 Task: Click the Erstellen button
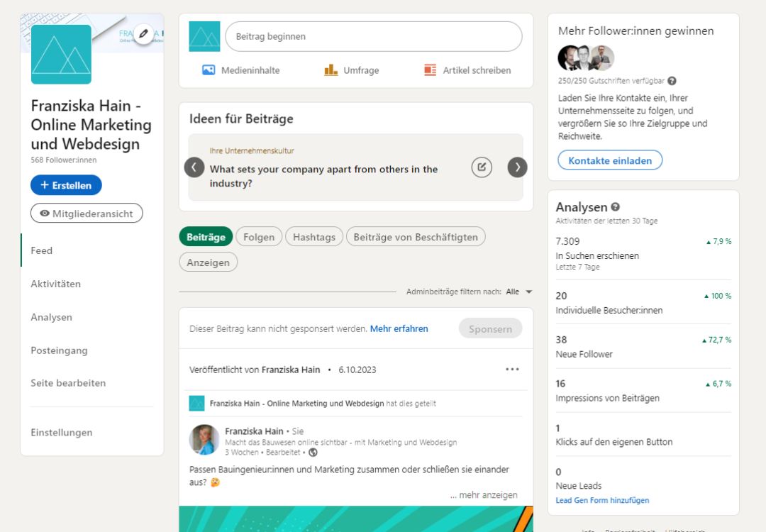(x=66, y=185)
